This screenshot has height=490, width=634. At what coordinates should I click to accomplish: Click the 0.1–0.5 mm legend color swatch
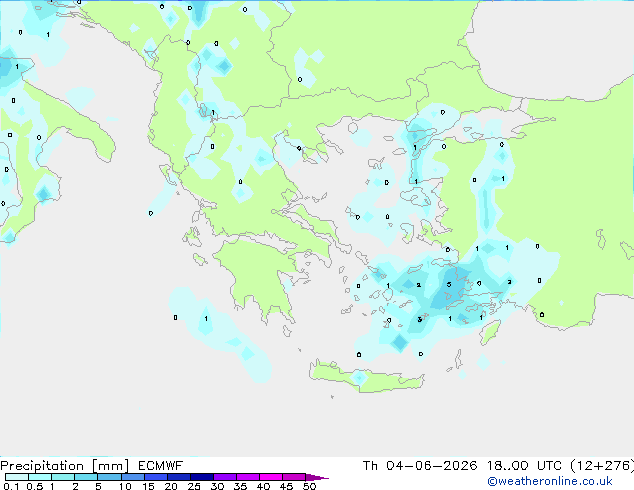17,477
